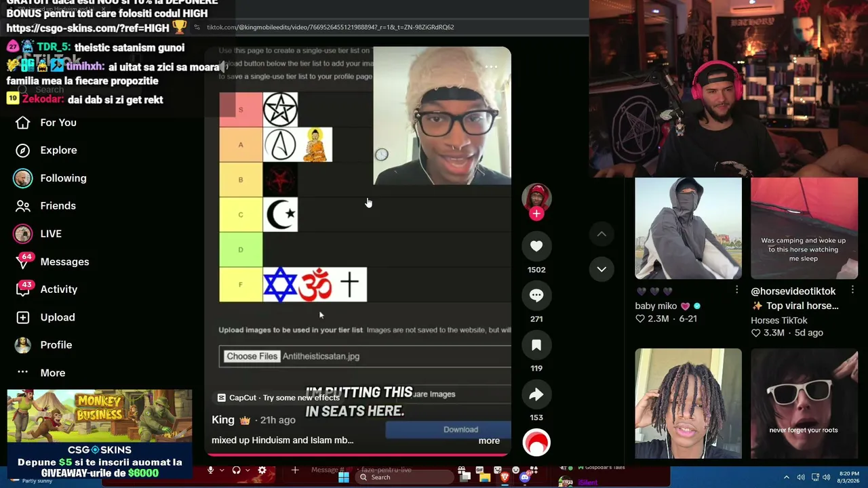Like the video with the heart icon

(536, 246)
